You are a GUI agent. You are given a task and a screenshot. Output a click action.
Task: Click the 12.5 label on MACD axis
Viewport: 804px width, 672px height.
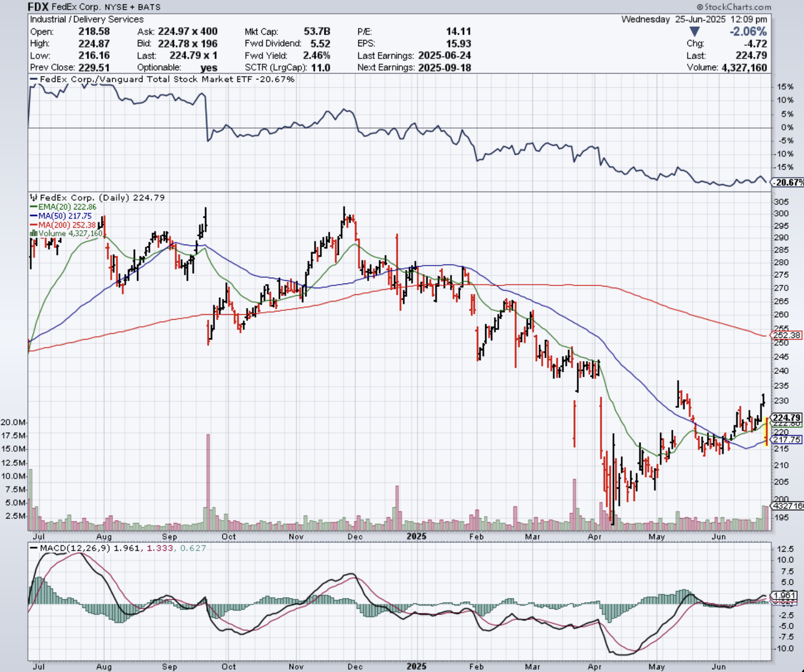(x=785, y=549)
